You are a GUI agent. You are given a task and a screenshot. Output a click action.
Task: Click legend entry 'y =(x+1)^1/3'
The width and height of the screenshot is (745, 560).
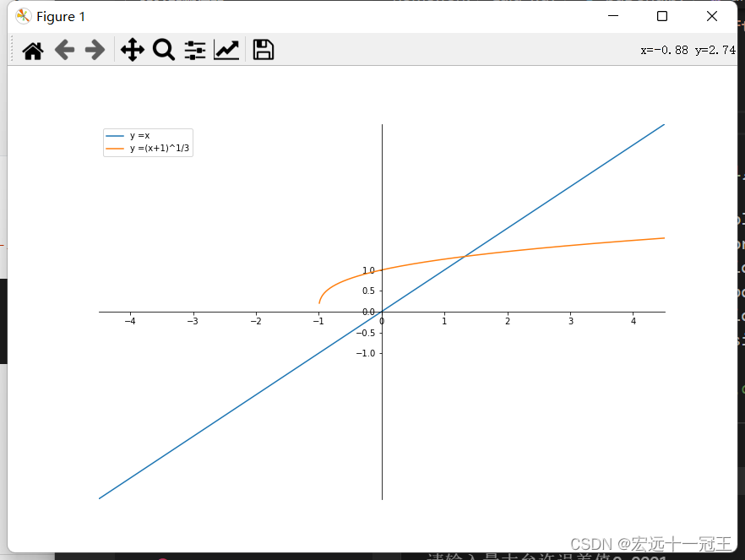point(159,148)
